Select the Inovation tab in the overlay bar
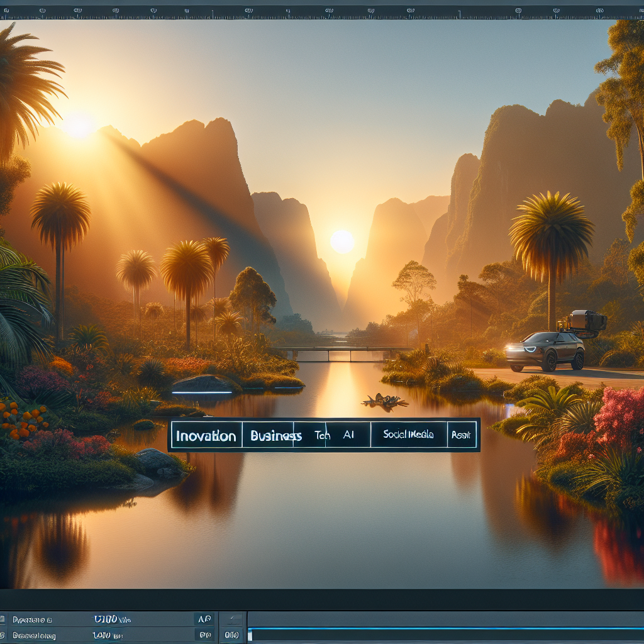 coord(206,435)
